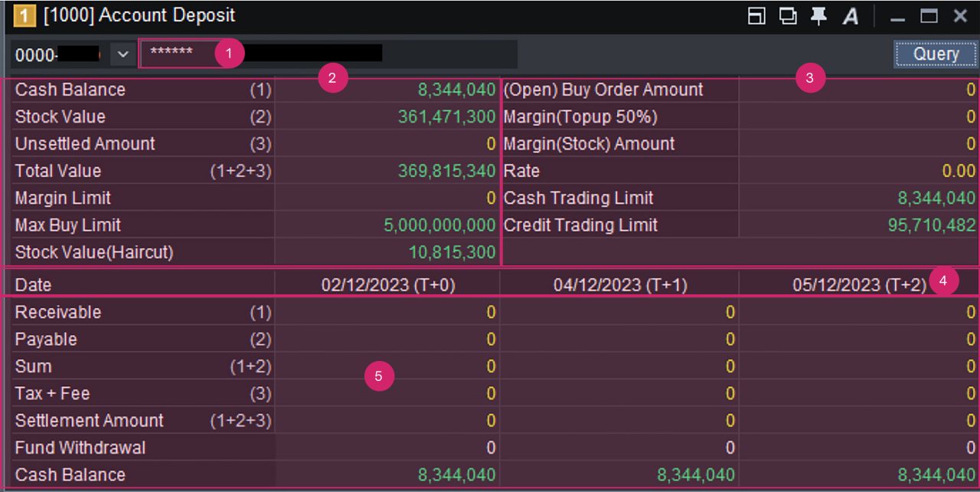Click the Max Buy Limit value 5,000,000,000
The width and height of the screenshot is (980, 492).
[439, 225]
